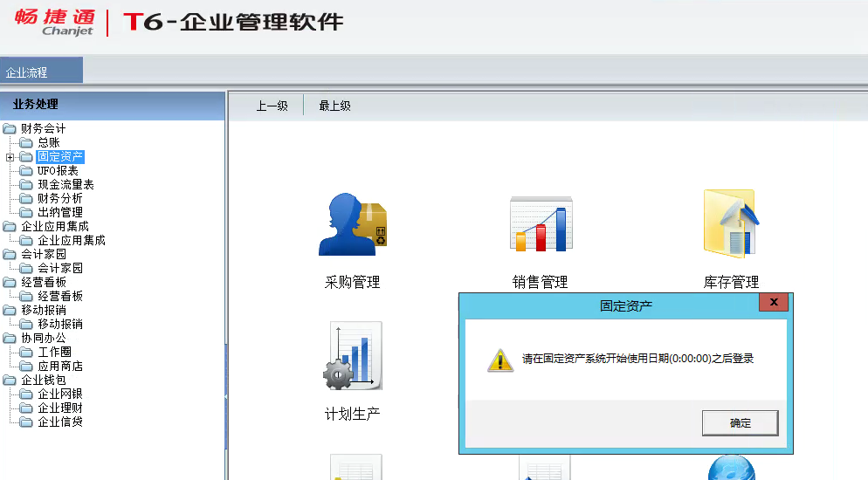The height and width of the screenshot is (480, 868).
Task: Switch to the 企业流程 tab
Action: [x=42, y=70]
